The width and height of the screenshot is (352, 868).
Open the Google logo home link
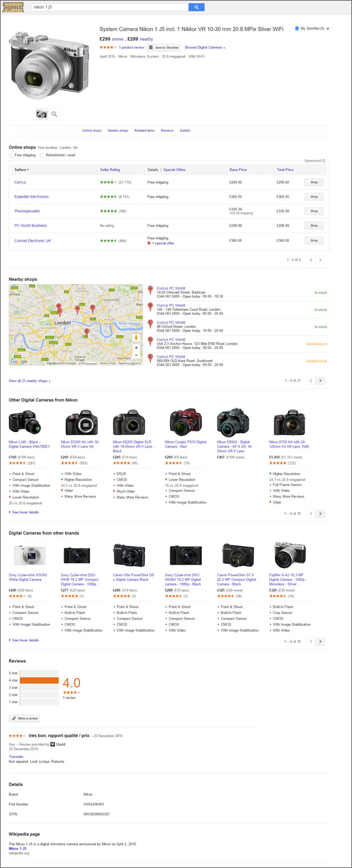13,7
